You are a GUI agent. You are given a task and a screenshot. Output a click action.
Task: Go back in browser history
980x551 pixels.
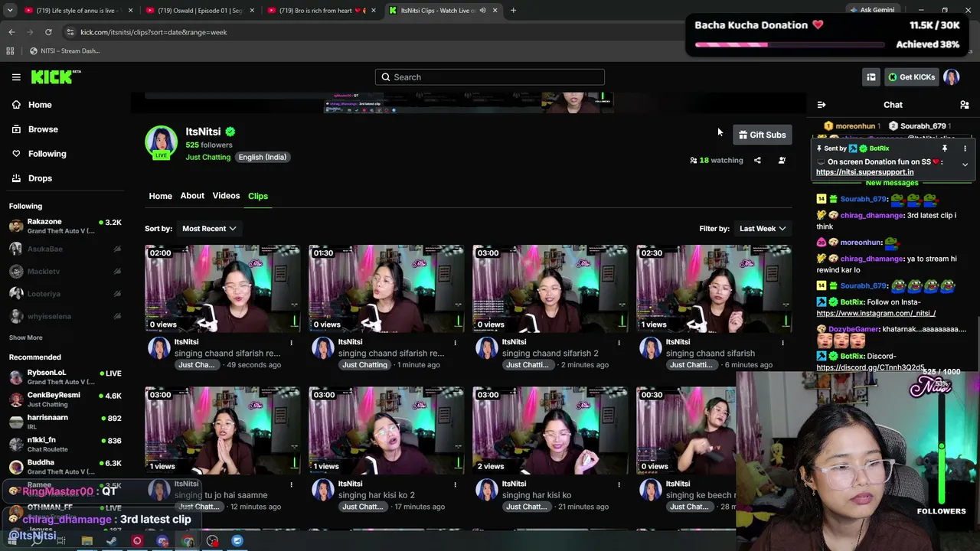tap(11, 32)
